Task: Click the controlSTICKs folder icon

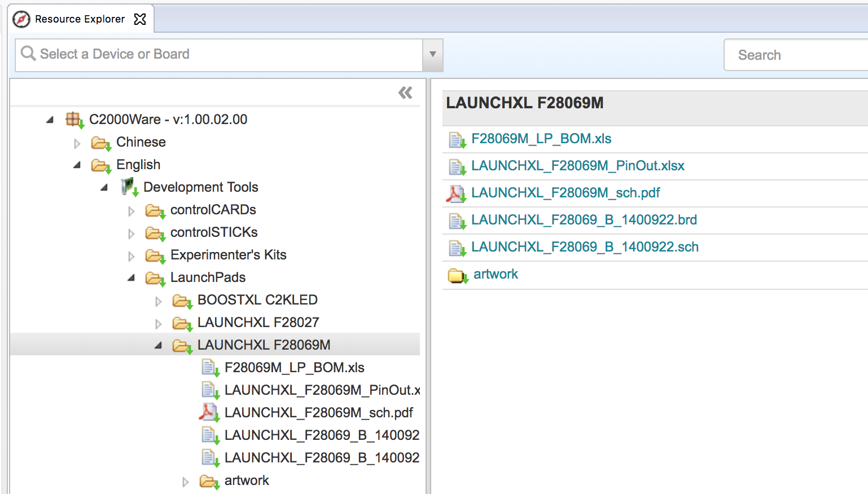Action: pos(155,233)
